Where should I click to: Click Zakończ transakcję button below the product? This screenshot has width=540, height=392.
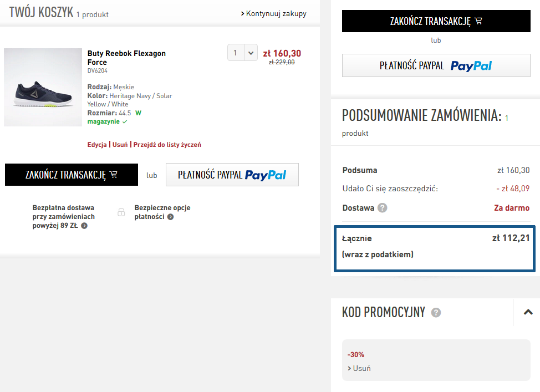point(72,175)
